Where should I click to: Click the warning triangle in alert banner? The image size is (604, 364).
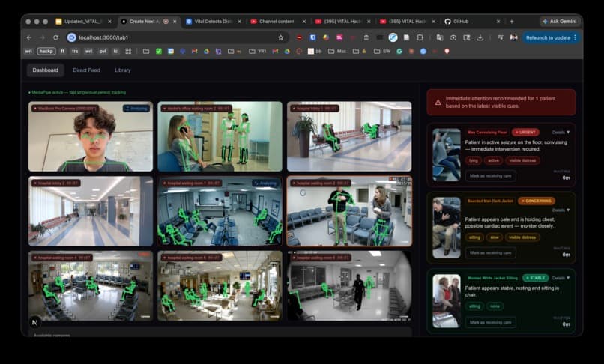(438, 103)
